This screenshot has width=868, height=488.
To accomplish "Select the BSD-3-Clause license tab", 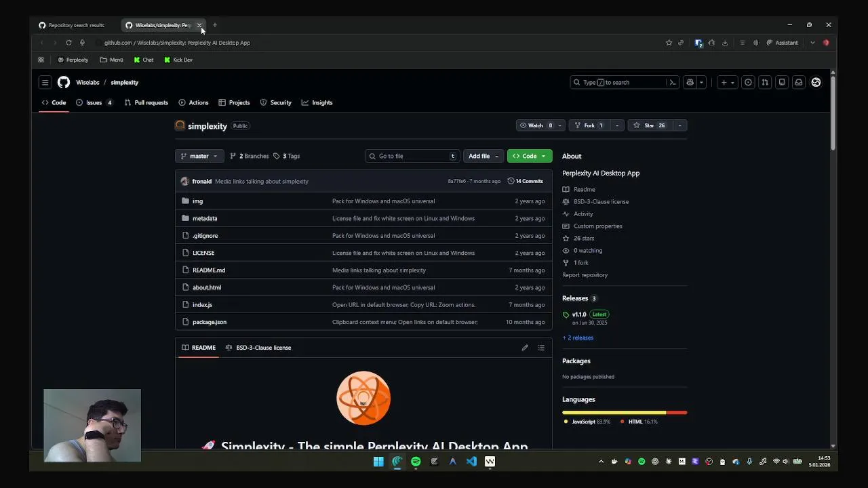I will tap(258, 348).
